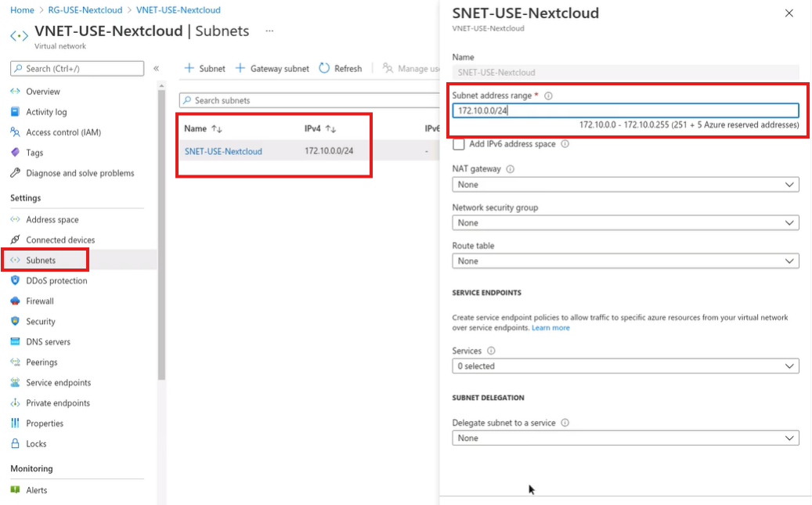Screen dimensions: 812x505
Task: Click the Locks padlock icon
Action: coord(15,443)
